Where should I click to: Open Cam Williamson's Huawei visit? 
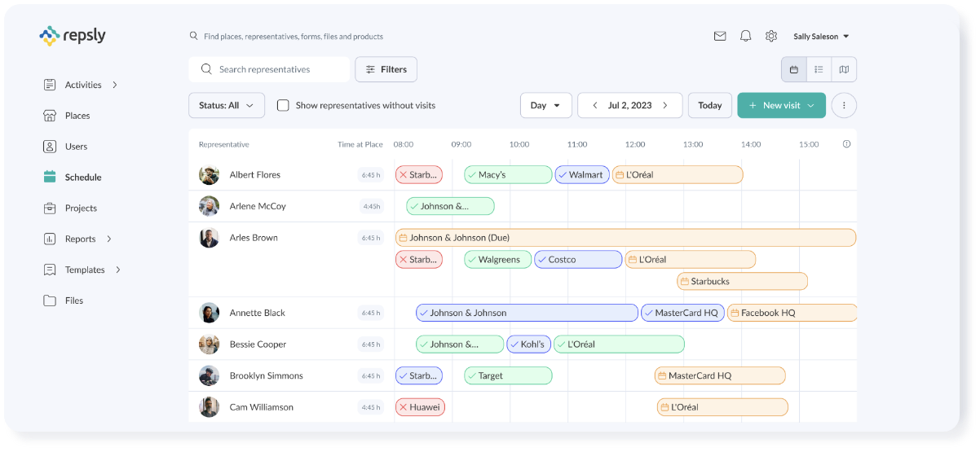[x=420, y=407]
